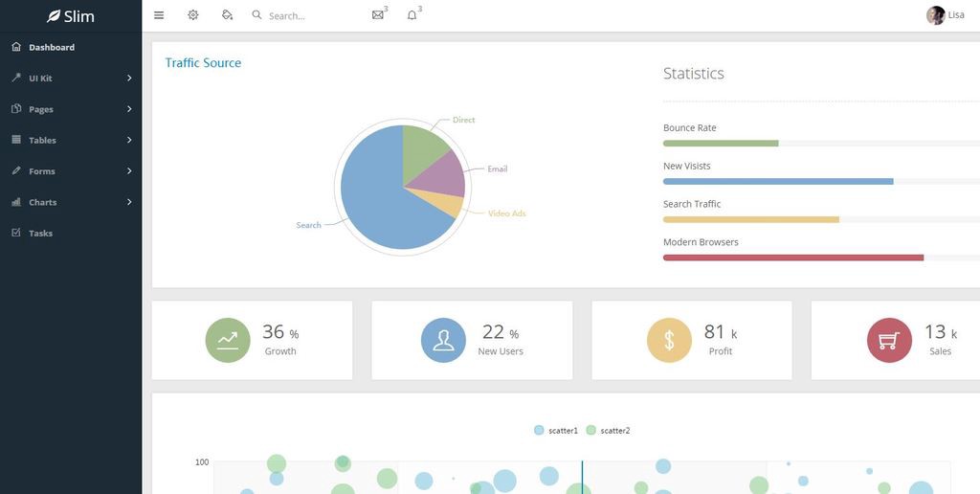Click the Slim leaf logo icon
This screenshot has width=980, height=494.
[x=54, y=16]
